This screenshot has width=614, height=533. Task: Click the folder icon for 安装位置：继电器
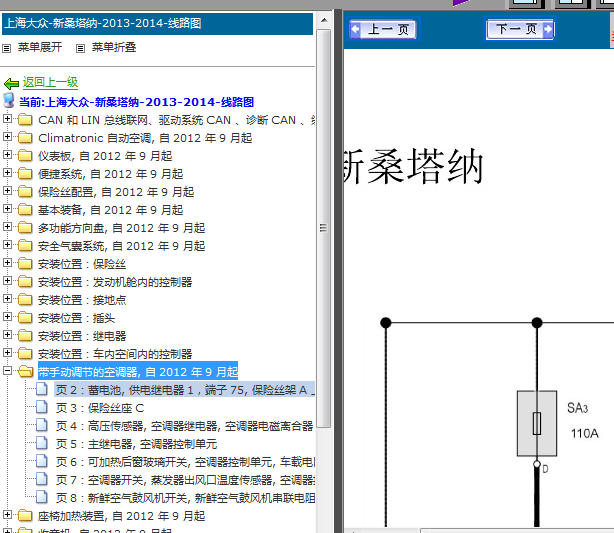pyautogui.click(x=25, y=336)
